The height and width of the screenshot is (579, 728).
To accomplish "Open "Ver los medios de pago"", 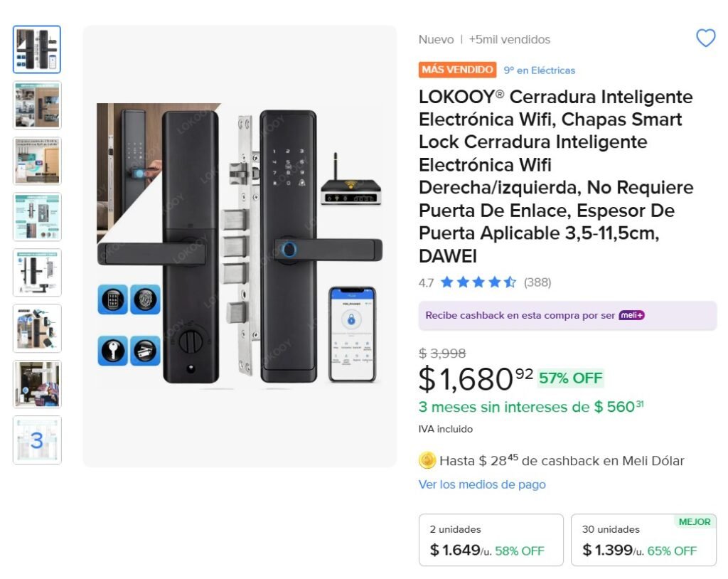I will click(481, 484).
